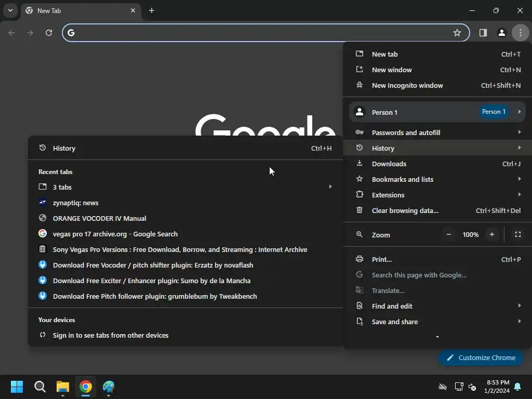Click the Google favicon beside vegas pro search
This screenshot has height=399, width=532.
tap(43, 233)
